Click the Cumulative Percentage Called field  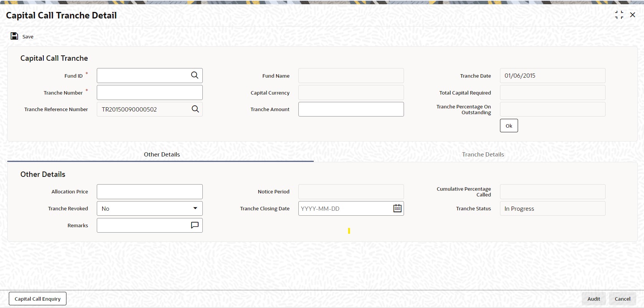tap(553, 191)
